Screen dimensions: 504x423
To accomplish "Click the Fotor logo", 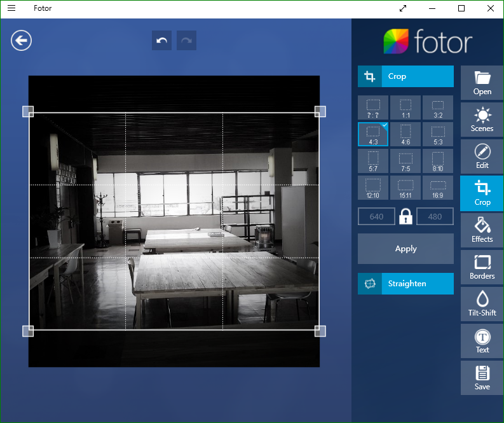I will (428, 41).
